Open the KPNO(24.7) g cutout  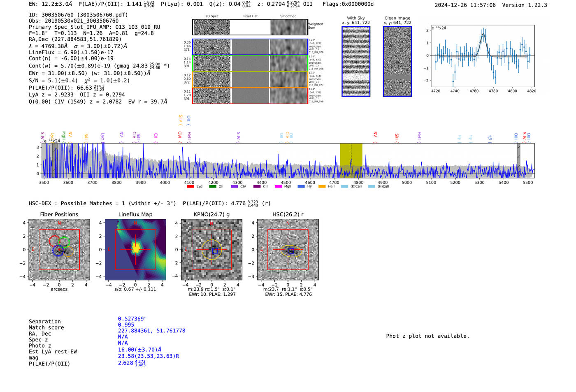coord(211,250)
